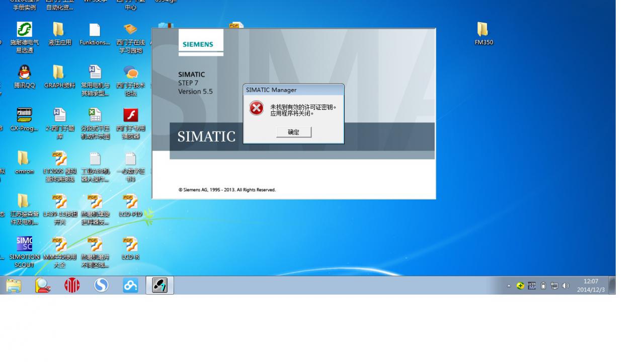Select the Funktions... file icon
The height and width of the screenshot is (362, 644).
[x=95, y=34]
